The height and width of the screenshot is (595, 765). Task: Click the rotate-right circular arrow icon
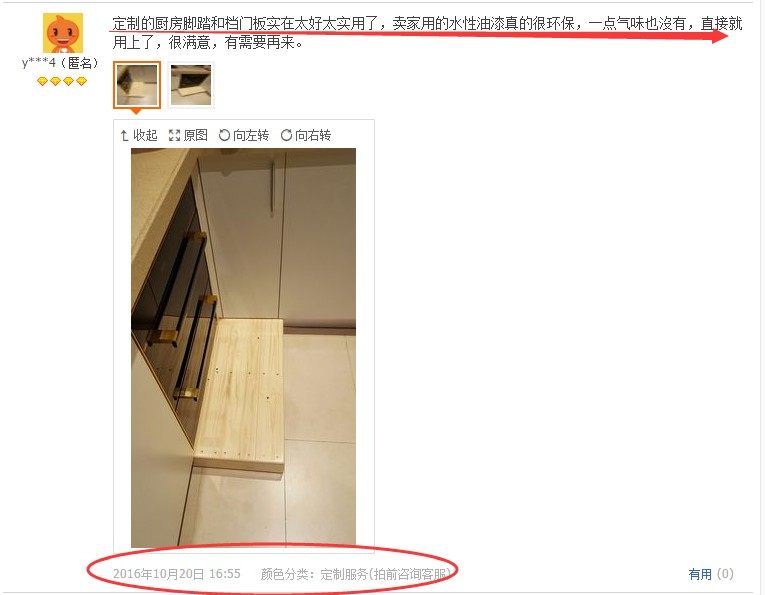(286, 135)
